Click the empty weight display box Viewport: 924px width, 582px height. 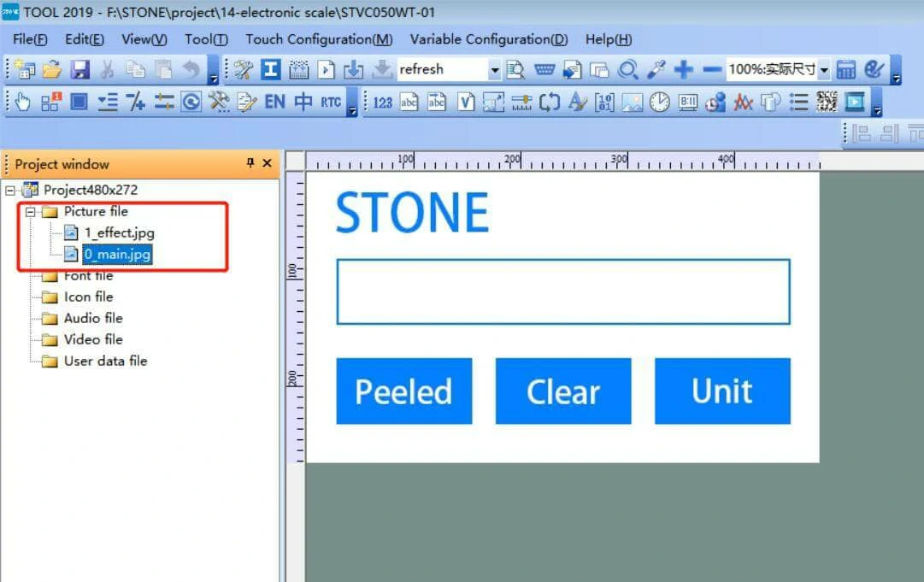pos(562,291)
